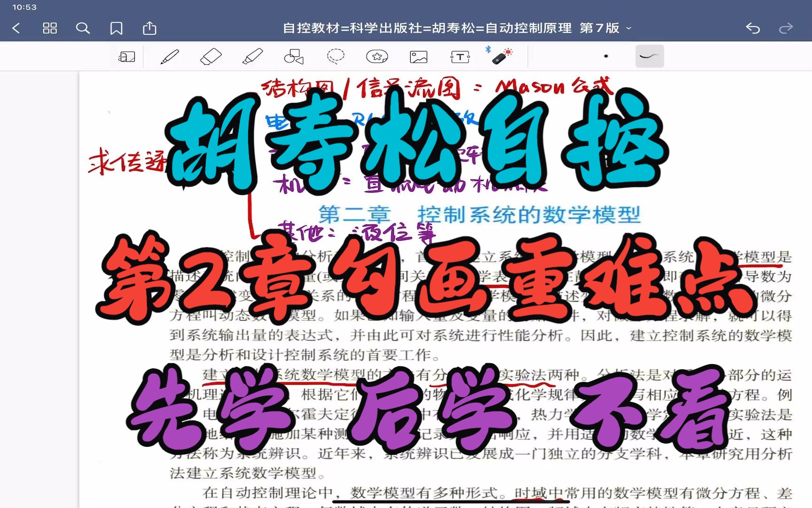This screenshot has width=812, height=508.
Task: Select the Eraser tool
Action: coord(211,56)
